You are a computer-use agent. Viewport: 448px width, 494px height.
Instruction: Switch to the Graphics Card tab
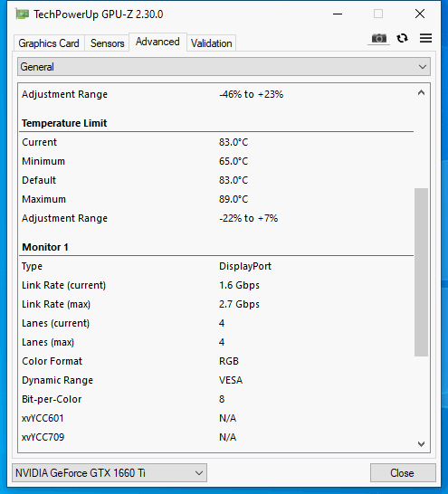pyautogui.click(x=49, y=43)
